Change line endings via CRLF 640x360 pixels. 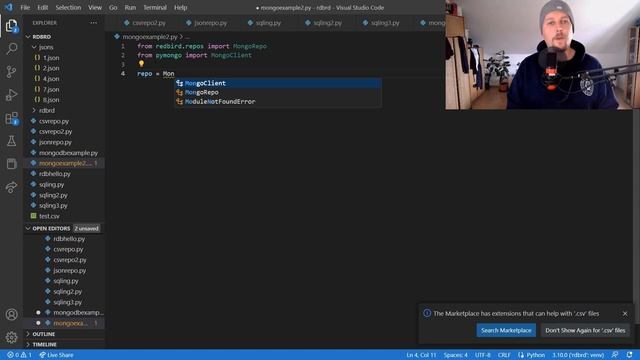pyautogui.click(x=504, y=355)
